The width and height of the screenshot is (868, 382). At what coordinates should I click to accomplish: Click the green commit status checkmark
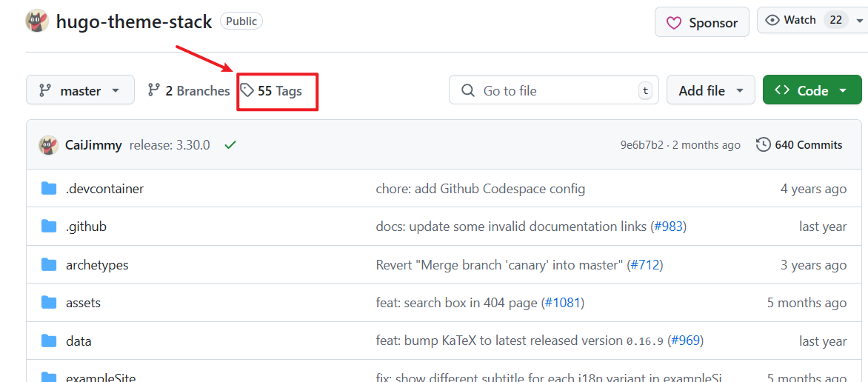point(230,145)
